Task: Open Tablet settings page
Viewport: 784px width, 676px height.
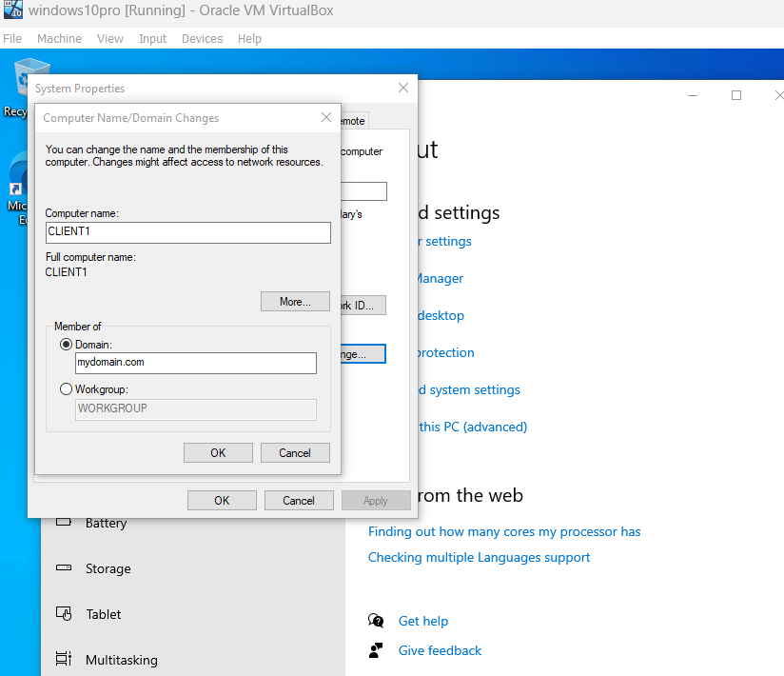Action: (x=104, y=614)
